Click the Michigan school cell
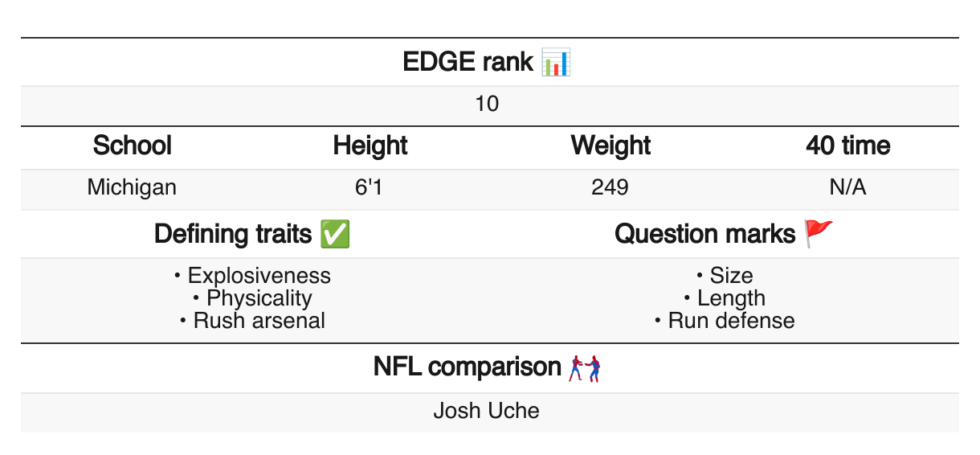980x455 pixels. (x=132, y=188)
